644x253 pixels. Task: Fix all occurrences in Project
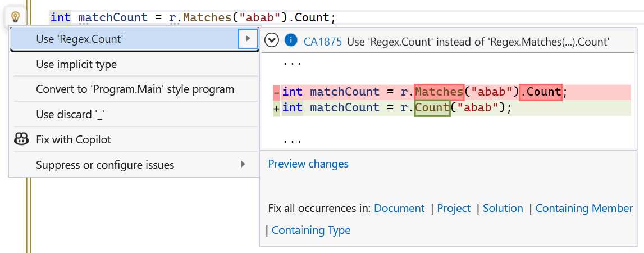point(454,208)
